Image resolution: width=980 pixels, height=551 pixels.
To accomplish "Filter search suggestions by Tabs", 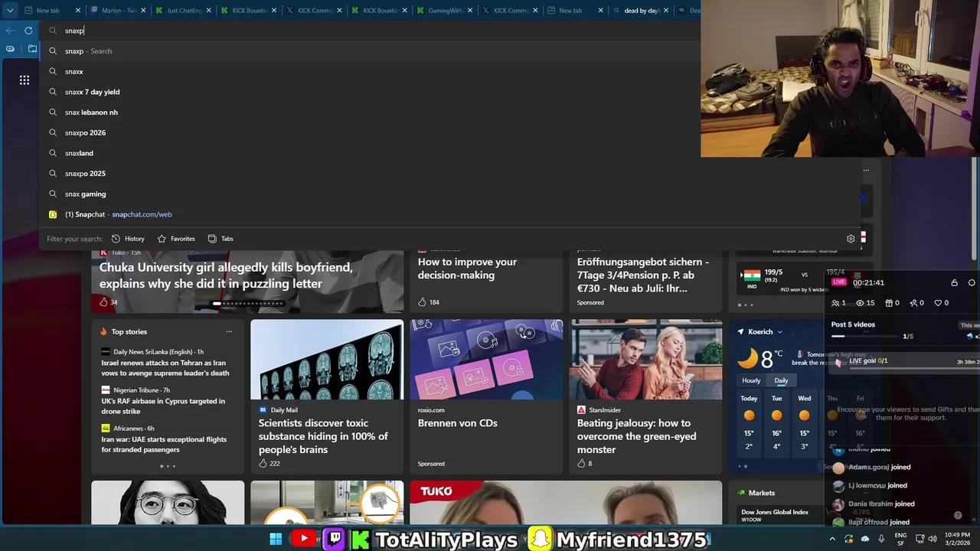I will (220, 239).
